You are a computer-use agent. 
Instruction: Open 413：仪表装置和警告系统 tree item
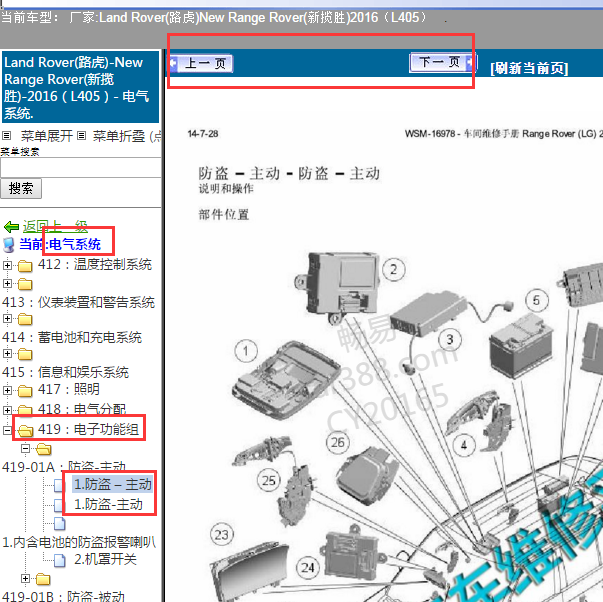pyautogui.click(x=78, y=302)
